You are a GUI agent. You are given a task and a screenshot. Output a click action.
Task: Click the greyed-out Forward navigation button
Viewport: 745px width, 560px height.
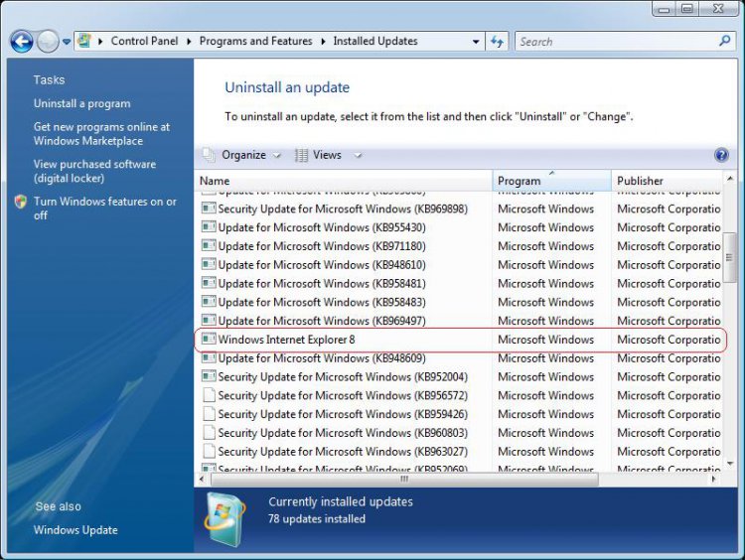(x=48, y=42)
